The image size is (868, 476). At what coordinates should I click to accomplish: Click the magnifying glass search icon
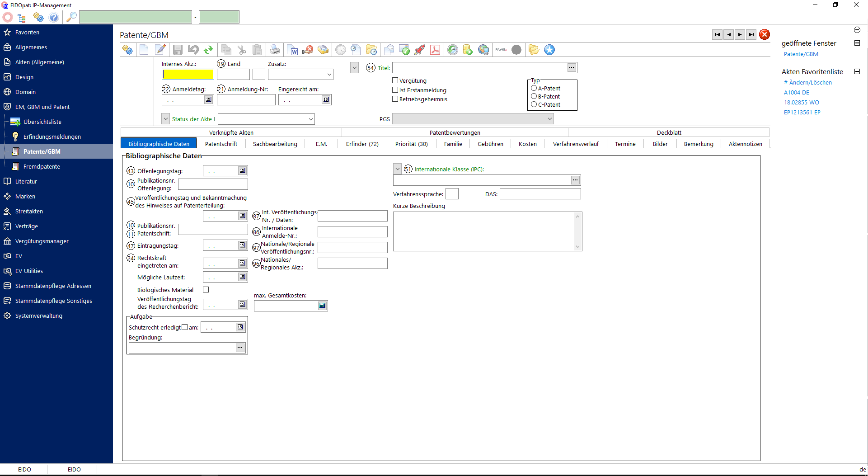71,17
